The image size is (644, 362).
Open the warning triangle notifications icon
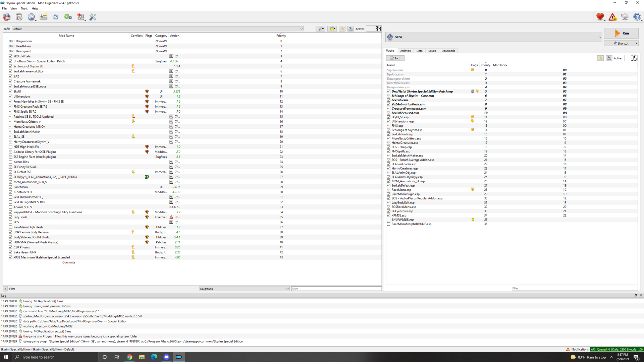pos(612,17)
